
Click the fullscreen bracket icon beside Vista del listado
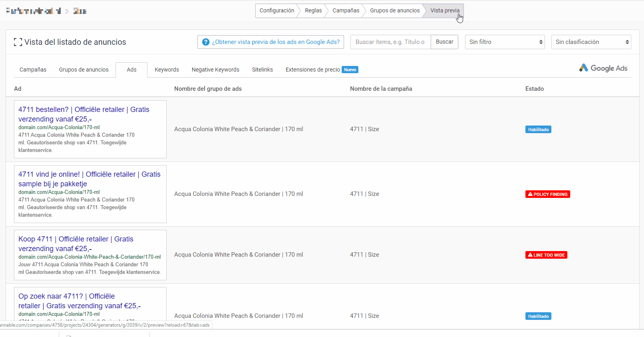(18, 42)
